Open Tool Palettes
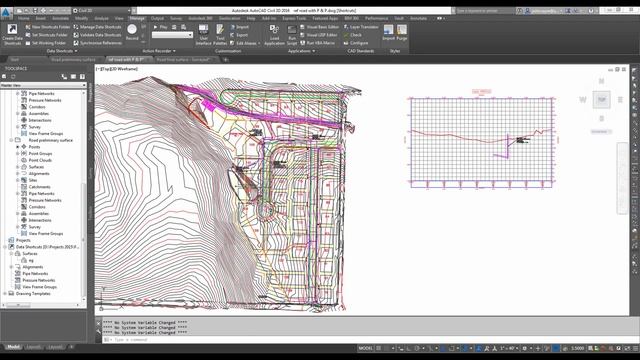The height and width of the screenshot is (360, 640). point(220,35)
